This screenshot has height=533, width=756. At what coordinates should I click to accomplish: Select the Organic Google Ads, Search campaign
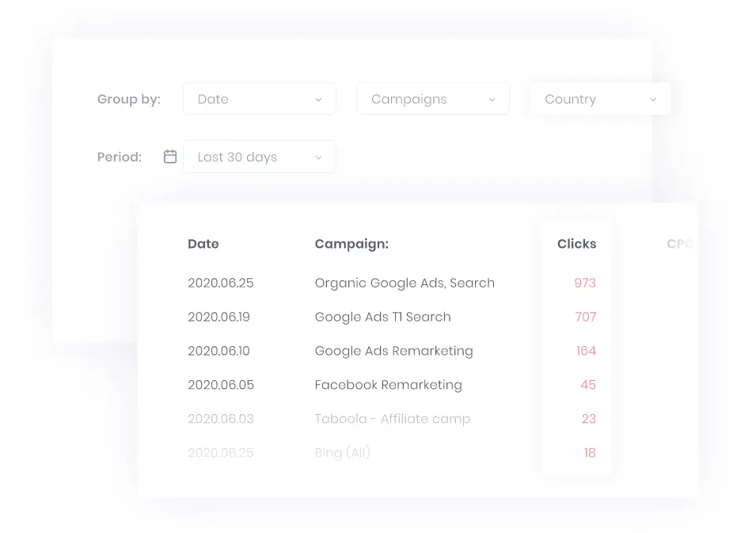(405, 283)
